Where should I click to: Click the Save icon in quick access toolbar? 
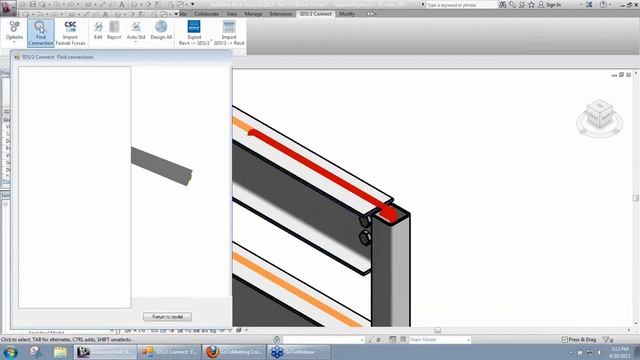(x=33, y=4)
